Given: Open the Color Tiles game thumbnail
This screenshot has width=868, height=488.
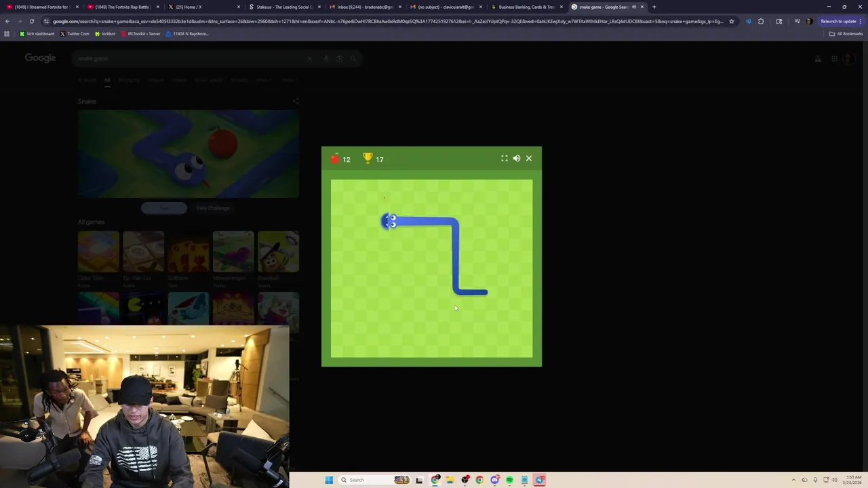Looking at the screenshot, I should 98,251.
